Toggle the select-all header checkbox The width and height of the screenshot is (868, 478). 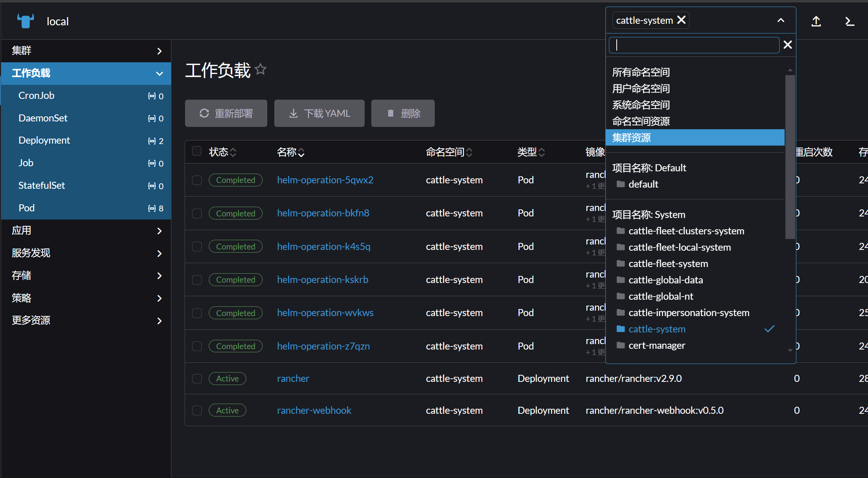coord(197,151)
